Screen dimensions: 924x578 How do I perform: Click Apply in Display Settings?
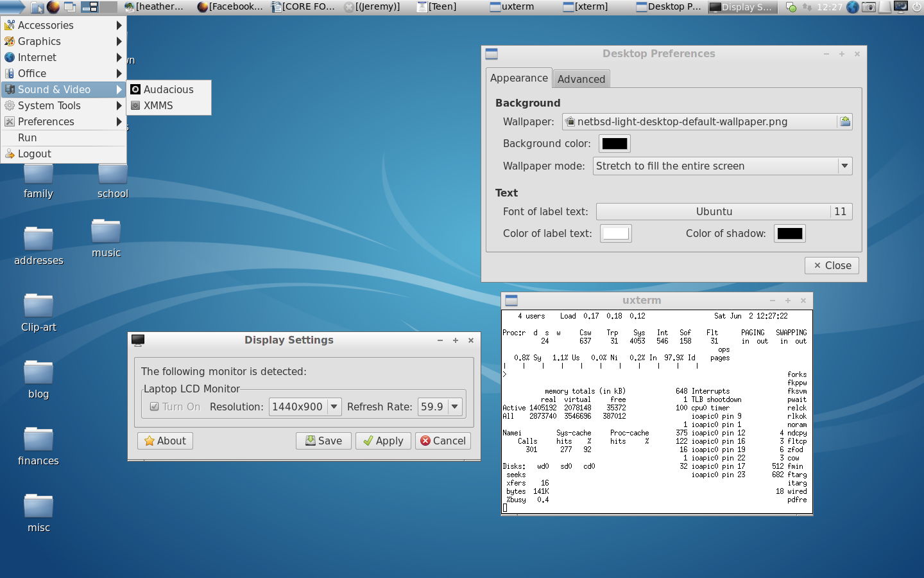point(383,441)
